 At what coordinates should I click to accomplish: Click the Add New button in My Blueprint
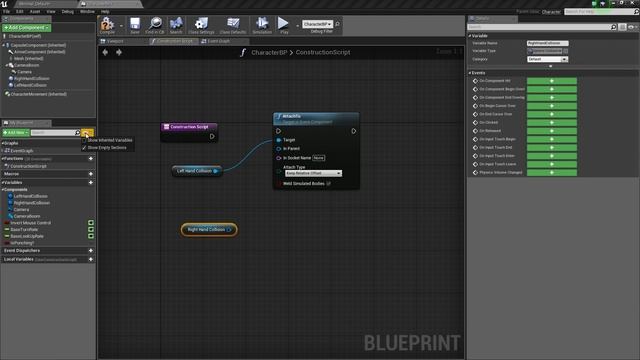[x=16, y=133]
